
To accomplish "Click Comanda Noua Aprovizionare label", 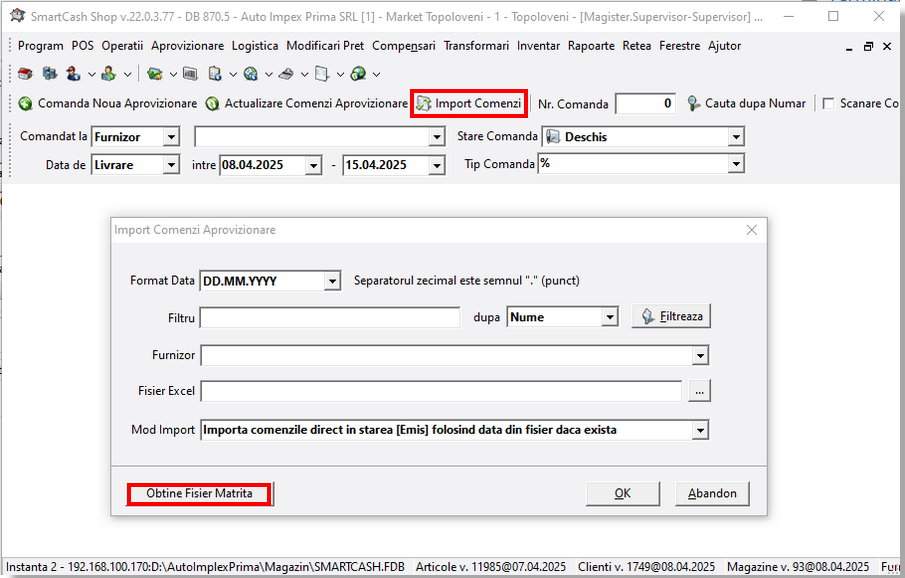I will [x=117, y=103].
